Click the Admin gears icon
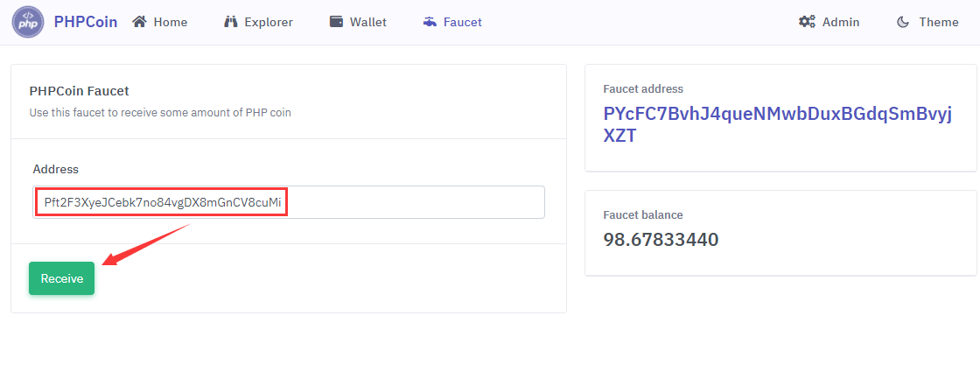This screenshot has height=365, width=980. pyautogui.click(x=807, y=22)
